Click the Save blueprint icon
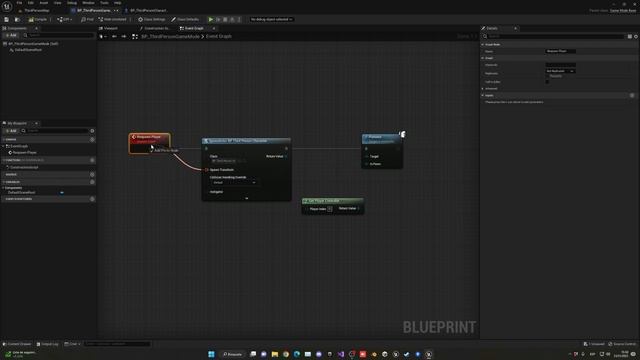The image size is (640, 360). pos(7,19)
